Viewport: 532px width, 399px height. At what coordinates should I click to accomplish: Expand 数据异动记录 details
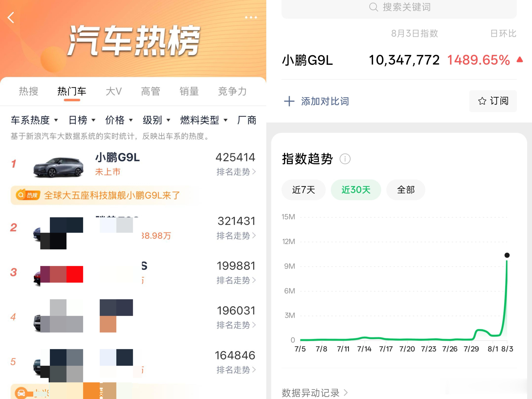[315, 393]
